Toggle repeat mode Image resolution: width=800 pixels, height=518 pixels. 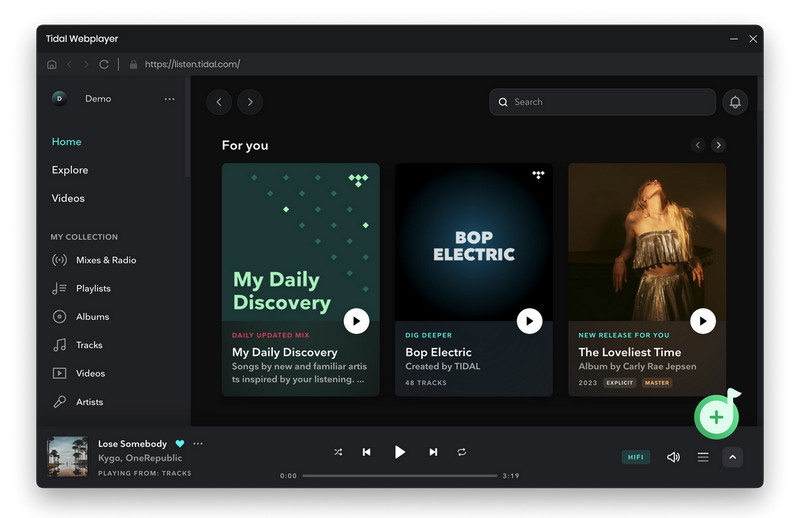[x=462, y=452]
